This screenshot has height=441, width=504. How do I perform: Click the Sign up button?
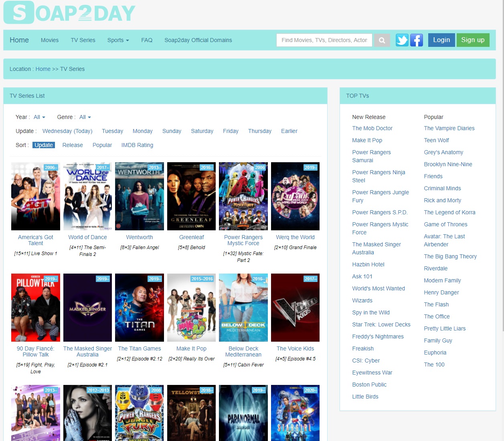[473, 40]
